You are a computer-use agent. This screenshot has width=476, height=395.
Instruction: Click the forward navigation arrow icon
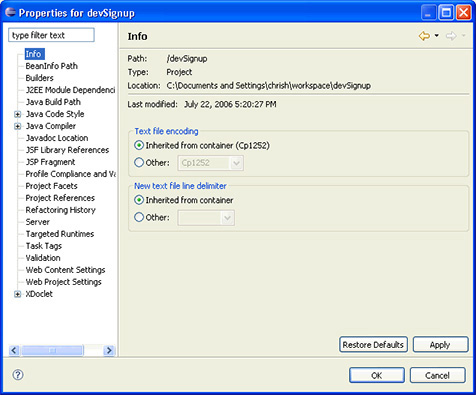451,36
